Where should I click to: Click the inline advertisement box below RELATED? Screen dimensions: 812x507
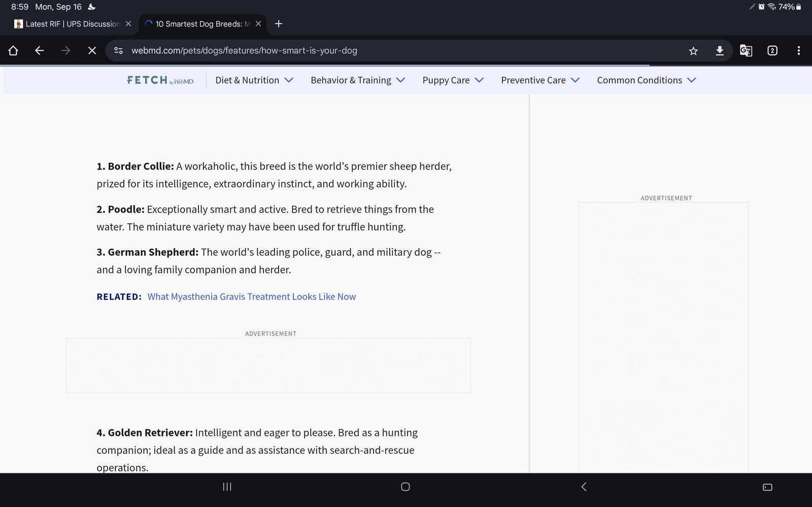pos(268,365)
